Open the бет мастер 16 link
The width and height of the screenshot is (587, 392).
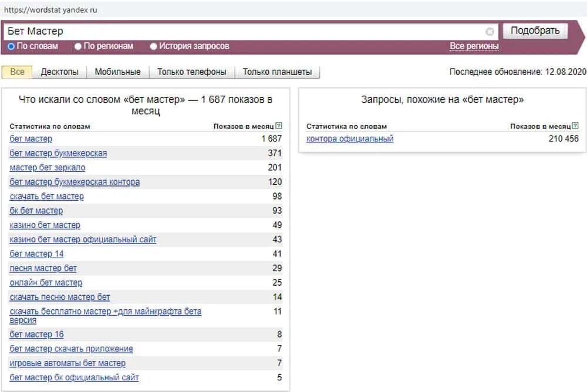point(36,334)
